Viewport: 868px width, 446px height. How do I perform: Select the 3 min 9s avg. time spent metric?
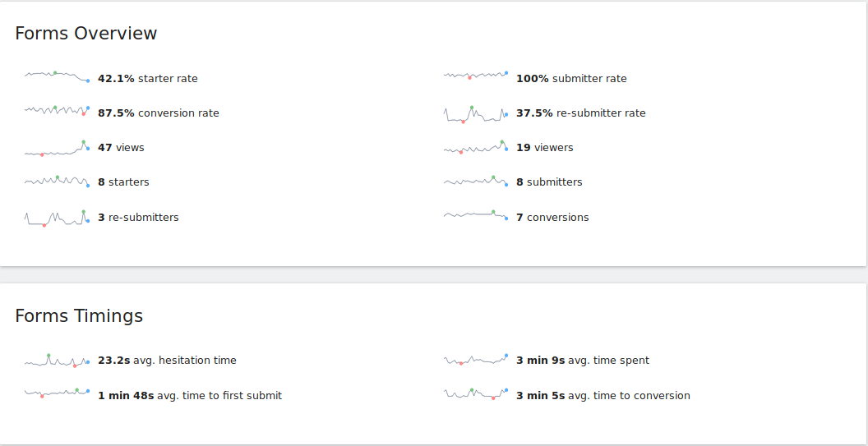click(583, 361)
